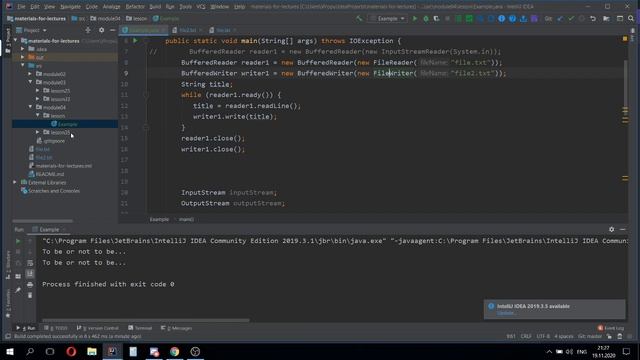
Task: Hide the Project panel with minus icon
Action: coord(113,30)
